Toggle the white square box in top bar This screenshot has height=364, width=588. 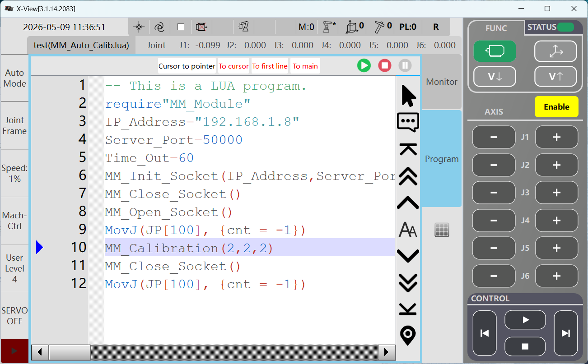(x=181, y=27)
